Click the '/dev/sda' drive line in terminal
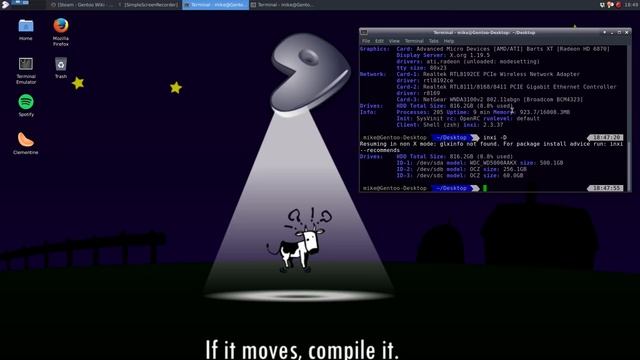Image resolution: width=640 pixels, height=360 pixels. [x=480, y=163]
